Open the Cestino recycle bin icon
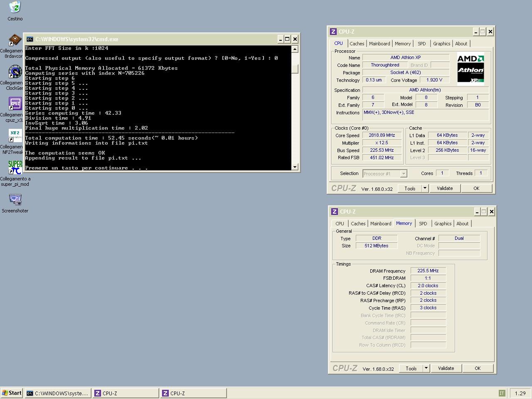The height and width of the screenshot is (399, 532). [x=15, y=7]
